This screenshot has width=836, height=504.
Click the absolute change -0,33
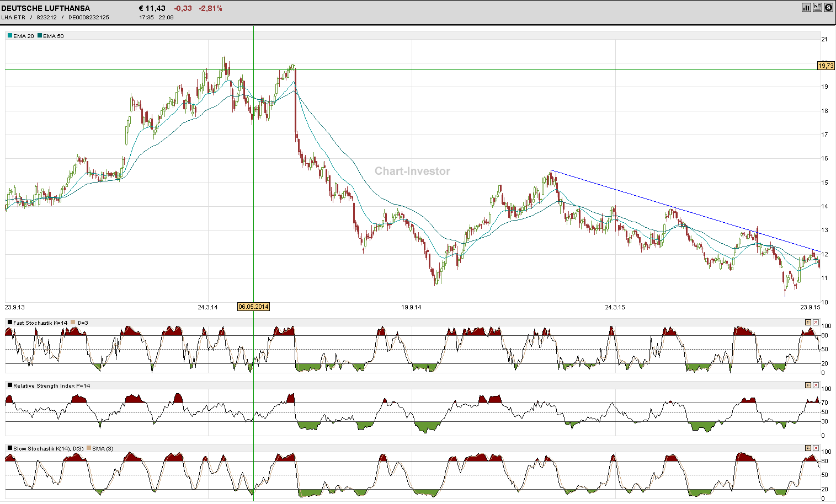click(x=183, y=8)
